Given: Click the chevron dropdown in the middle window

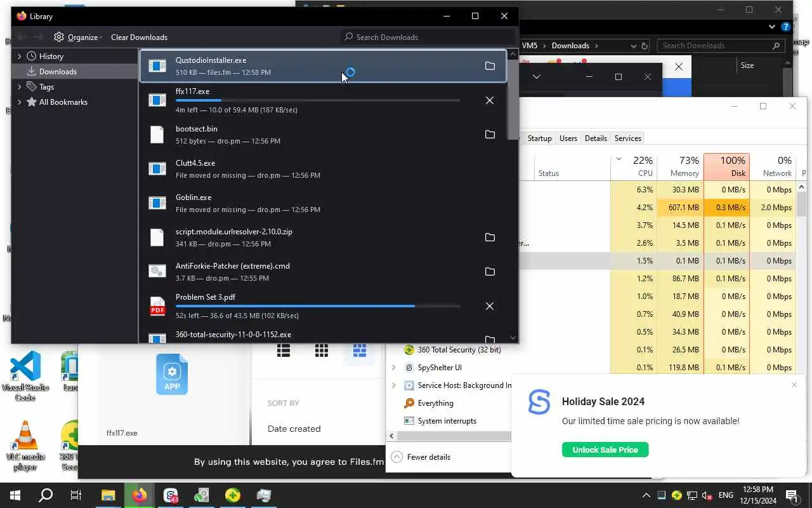Looking at the screenshot, I should tap(536, 76).
